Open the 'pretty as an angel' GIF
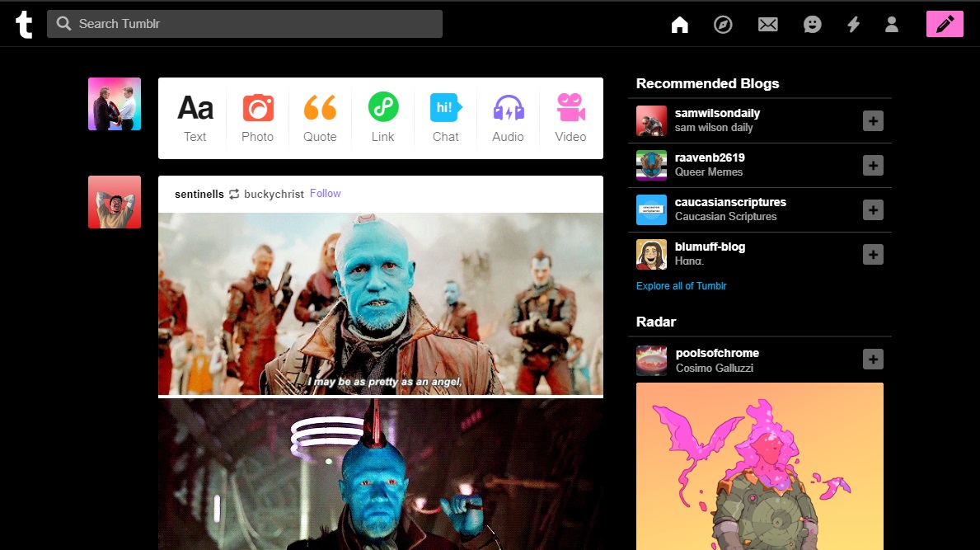This screenshot has width=980, height=550. coord(381,303)
